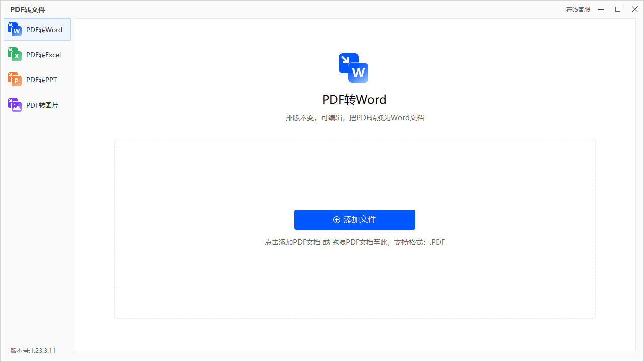Close the PDF转文件 window
644x362 pixels.
tap(635, 10)
